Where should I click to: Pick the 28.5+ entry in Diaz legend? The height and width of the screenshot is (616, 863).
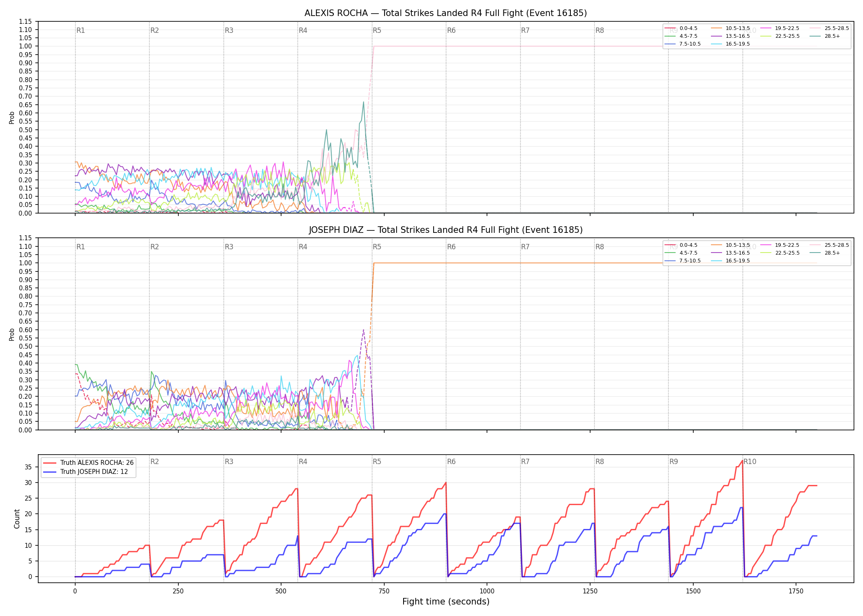(x=825, y=253)
